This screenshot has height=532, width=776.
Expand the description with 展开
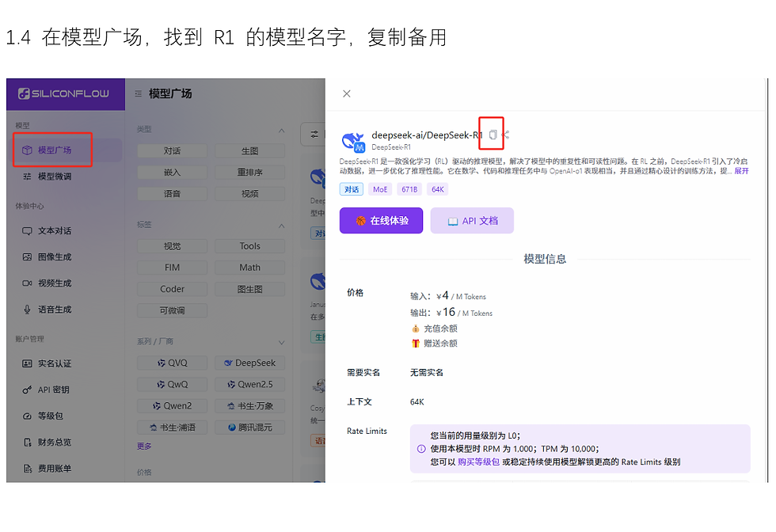tap(741, 171)
